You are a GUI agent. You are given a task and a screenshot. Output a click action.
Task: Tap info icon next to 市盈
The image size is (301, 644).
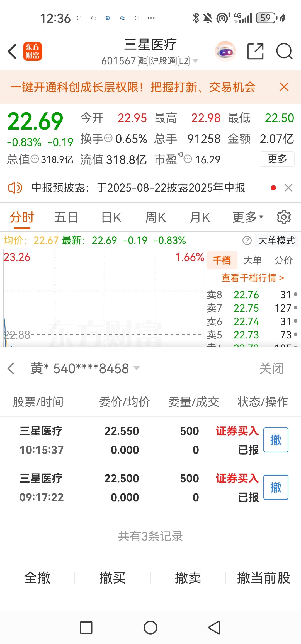pyautogui.click(x=188, y=159)
